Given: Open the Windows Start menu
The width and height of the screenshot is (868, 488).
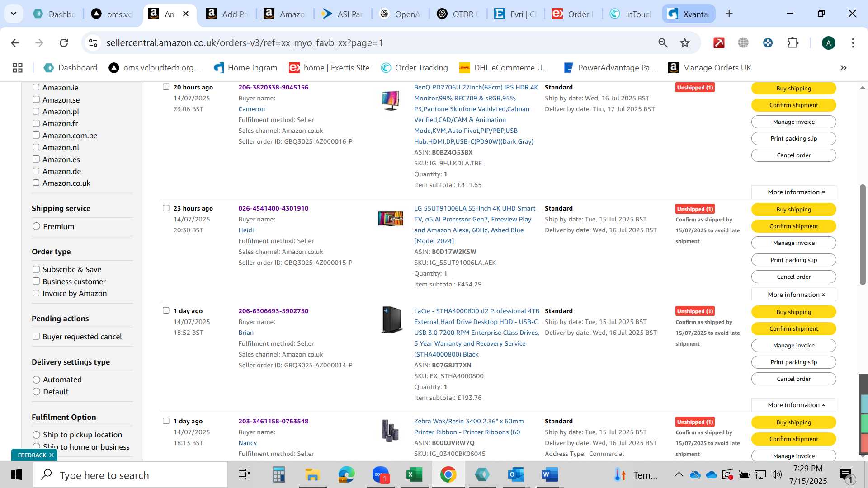Looking at the screenshot, I should (x=16, y=475).
